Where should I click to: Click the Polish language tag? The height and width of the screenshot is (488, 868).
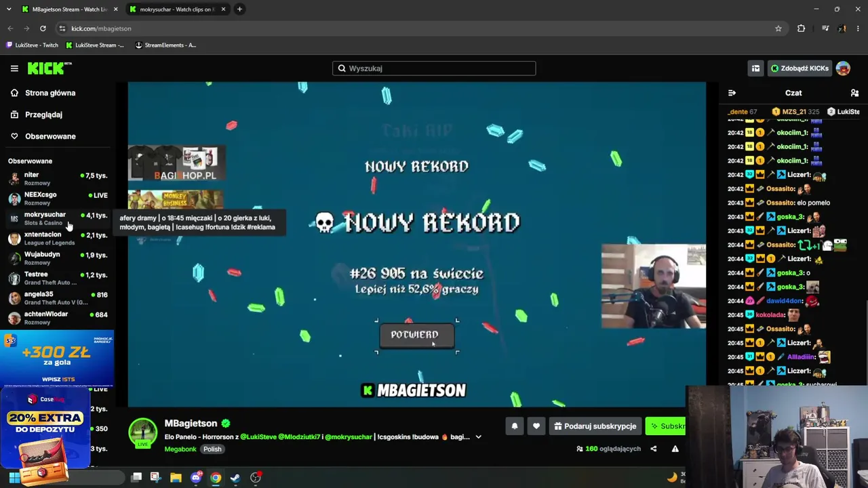click(212, 449)
